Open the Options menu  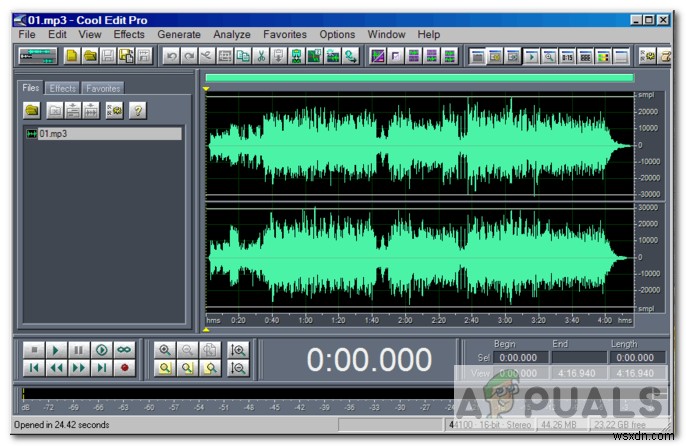point(337,34)
